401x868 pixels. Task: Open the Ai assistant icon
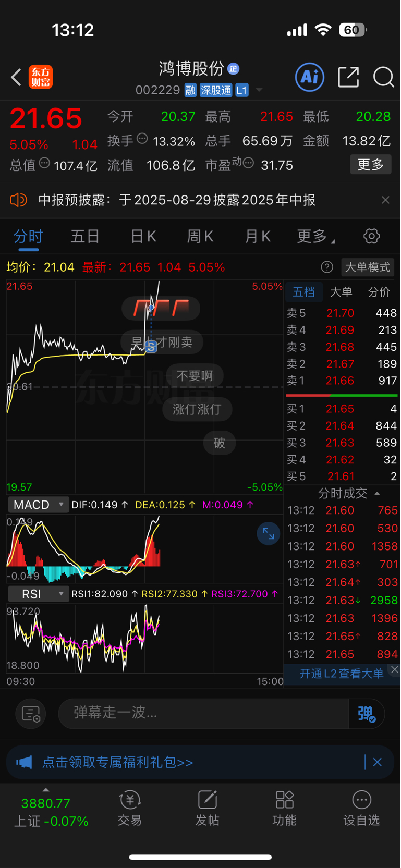click(x=310, y=77)
